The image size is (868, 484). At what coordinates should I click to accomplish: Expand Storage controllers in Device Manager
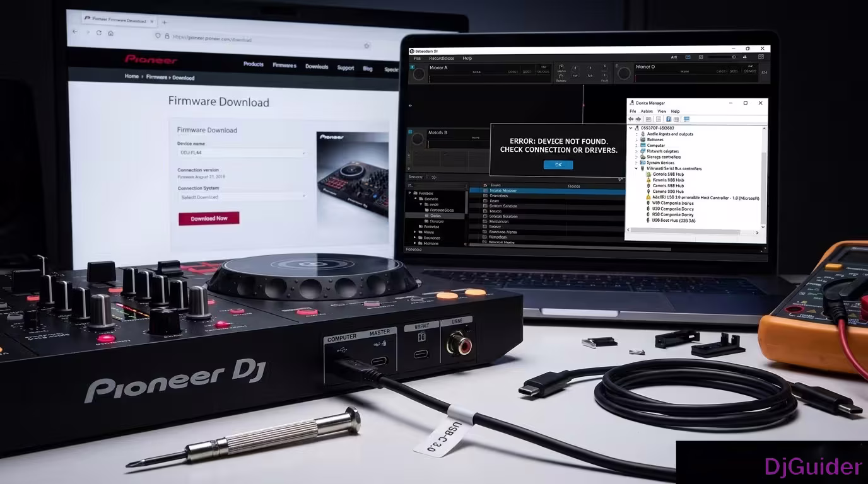(636, 157)
